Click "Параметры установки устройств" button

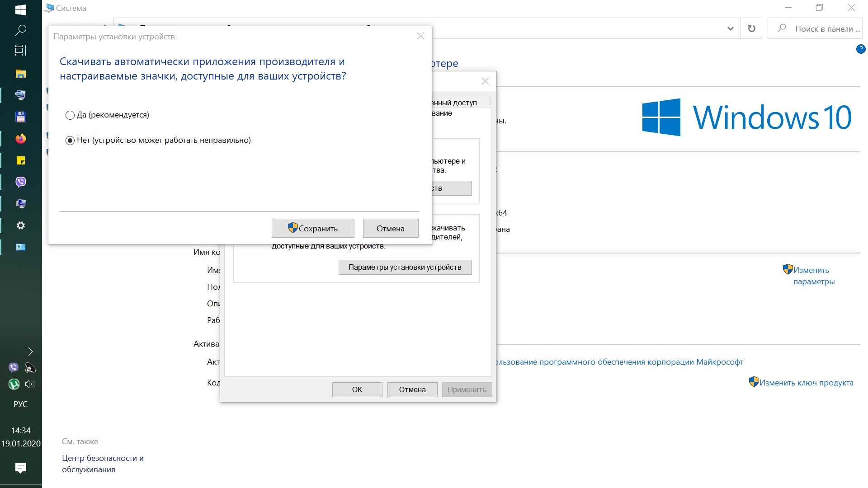(x=405, y=267)
